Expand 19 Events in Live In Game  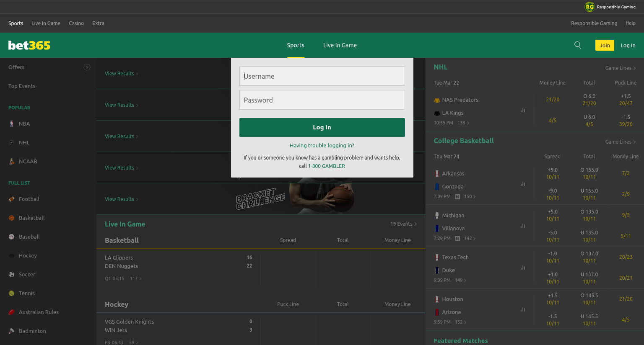(x=403, y=224)
